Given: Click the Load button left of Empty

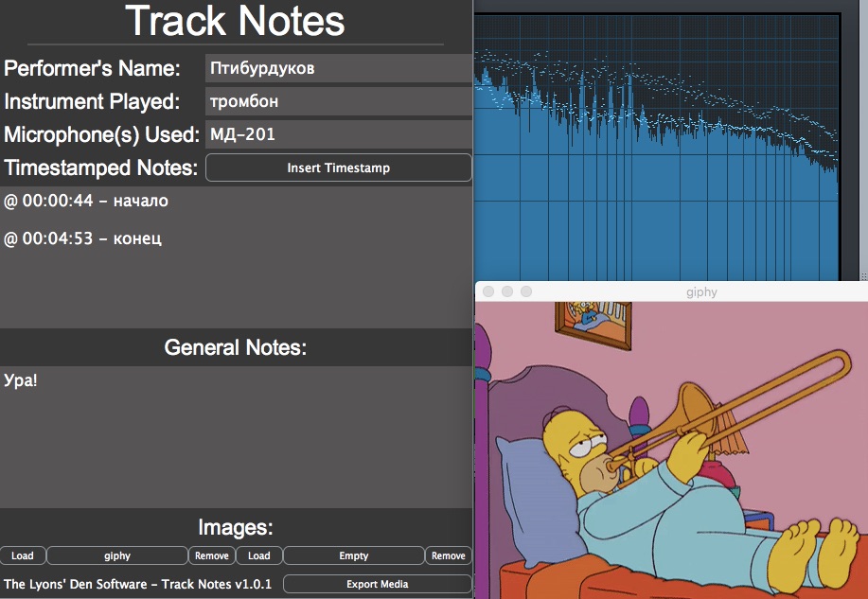Looking at the screenshot, I should [x=259, y=555].
